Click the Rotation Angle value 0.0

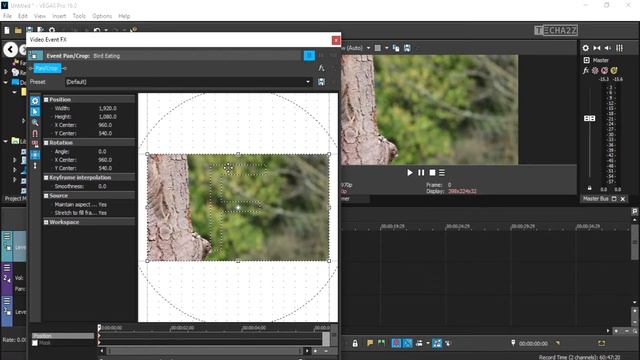(x=102, y=151)
